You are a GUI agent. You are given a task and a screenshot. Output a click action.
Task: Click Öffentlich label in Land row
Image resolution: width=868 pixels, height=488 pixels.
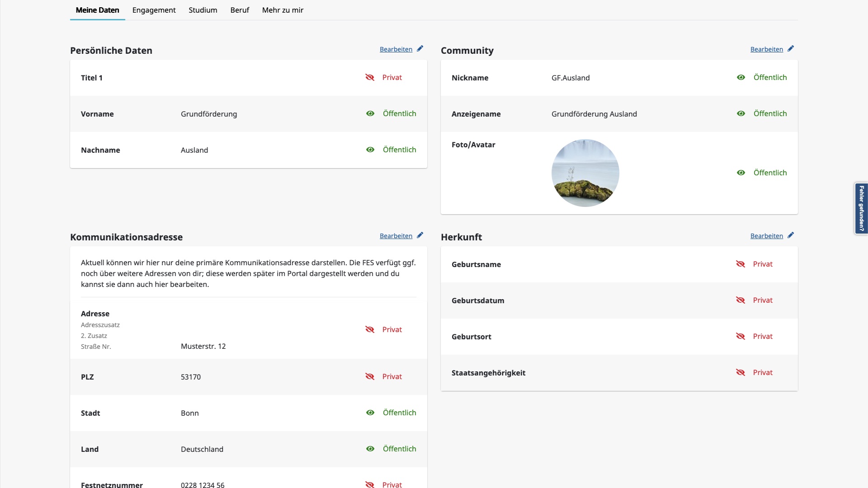pyautogui.click(x=400, y=449)
